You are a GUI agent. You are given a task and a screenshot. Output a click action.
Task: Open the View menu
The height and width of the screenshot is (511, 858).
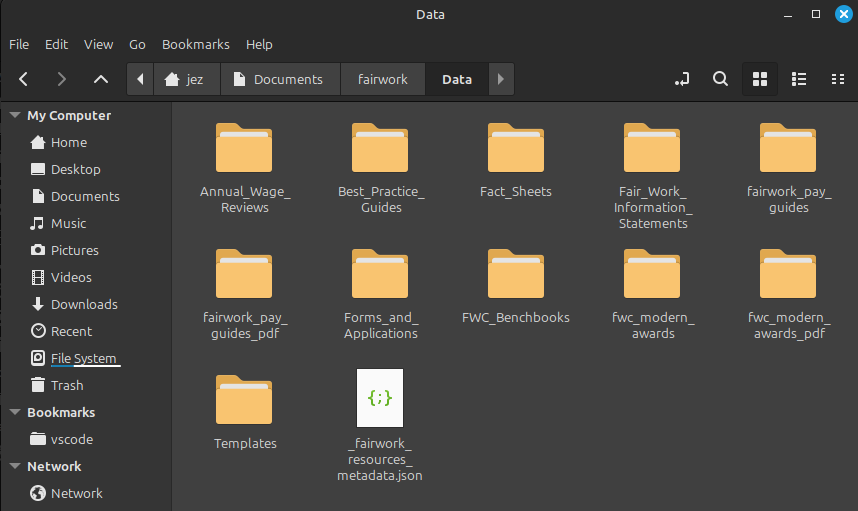pyautogui.click(x=98, y=44)
